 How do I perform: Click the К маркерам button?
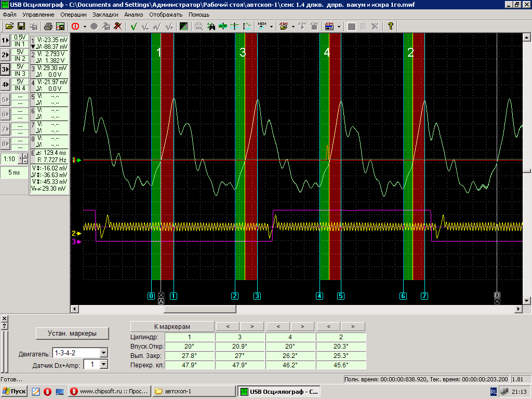pyautogui.click(x=172, y=326)
